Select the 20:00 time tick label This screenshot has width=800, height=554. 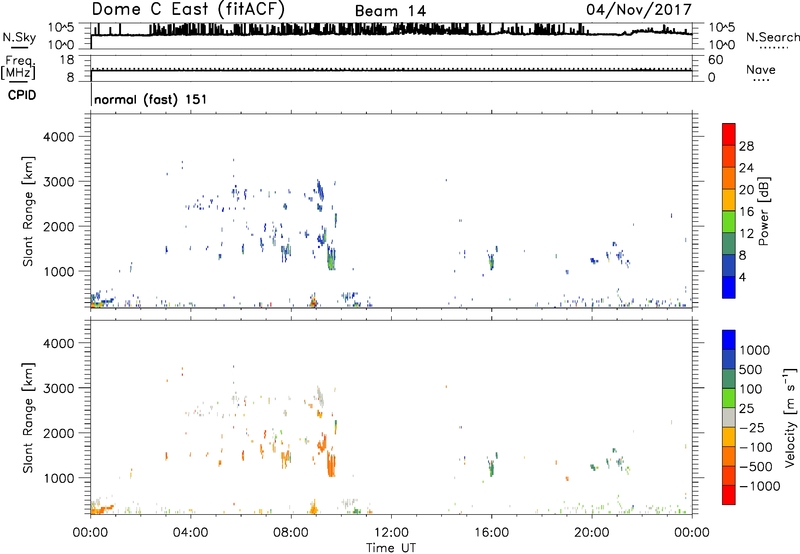tap(592, 533)
